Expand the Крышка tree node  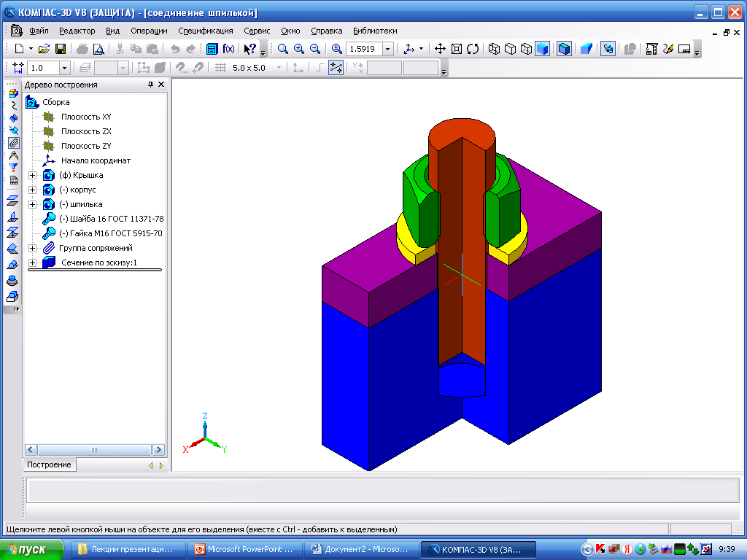[32, 175]
